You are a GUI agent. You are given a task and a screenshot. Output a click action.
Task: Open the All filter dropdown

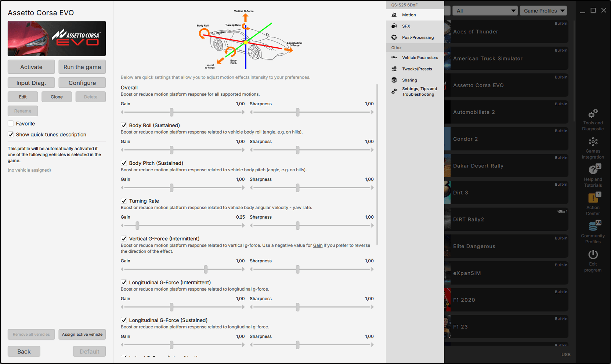click(485, 11)
